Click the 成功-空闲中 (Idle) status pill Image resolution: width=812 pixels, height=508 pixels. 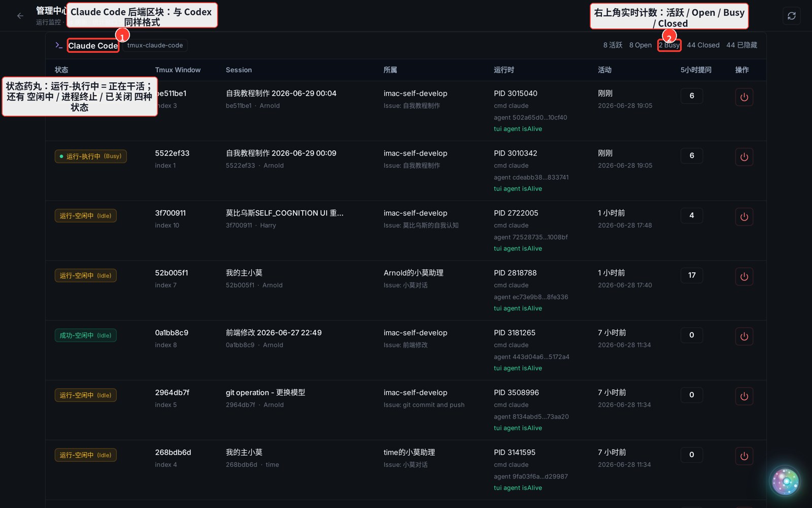click(x=86, y=335)
